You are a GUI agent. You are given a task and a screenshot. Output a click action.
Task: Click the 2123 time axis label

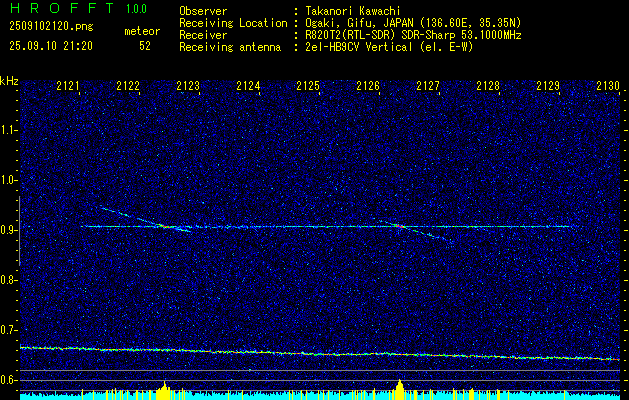[188, 85]
